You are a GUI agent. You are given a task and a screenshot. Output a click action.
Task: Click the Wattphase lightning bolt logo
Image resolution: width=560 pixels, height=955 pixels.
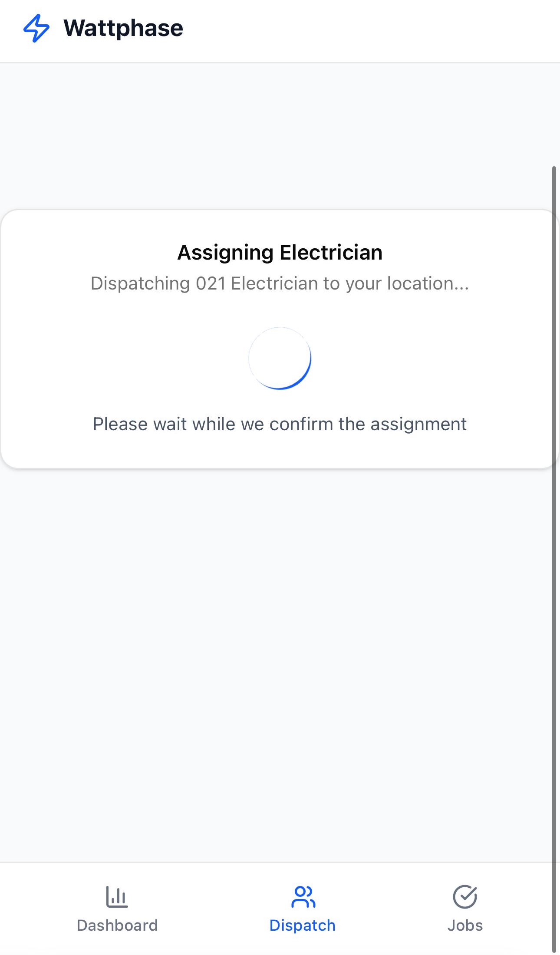click(36, 28)
